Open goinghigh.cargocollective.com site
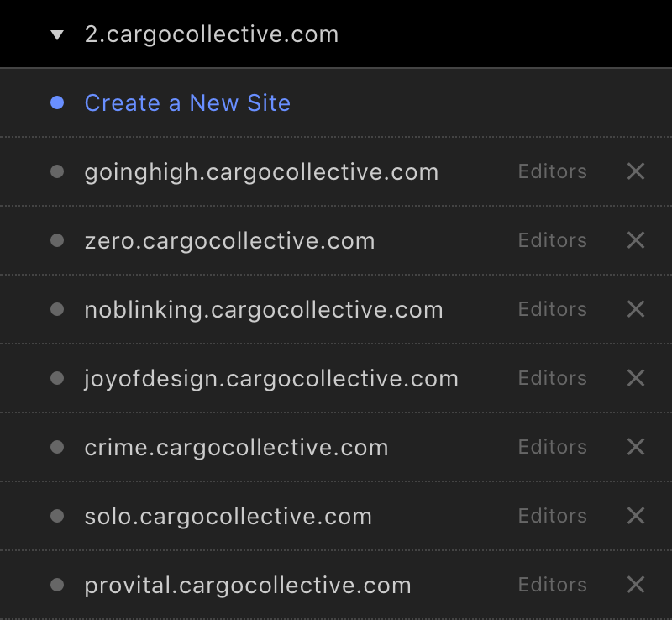The image size is (672, 620). 261,172
